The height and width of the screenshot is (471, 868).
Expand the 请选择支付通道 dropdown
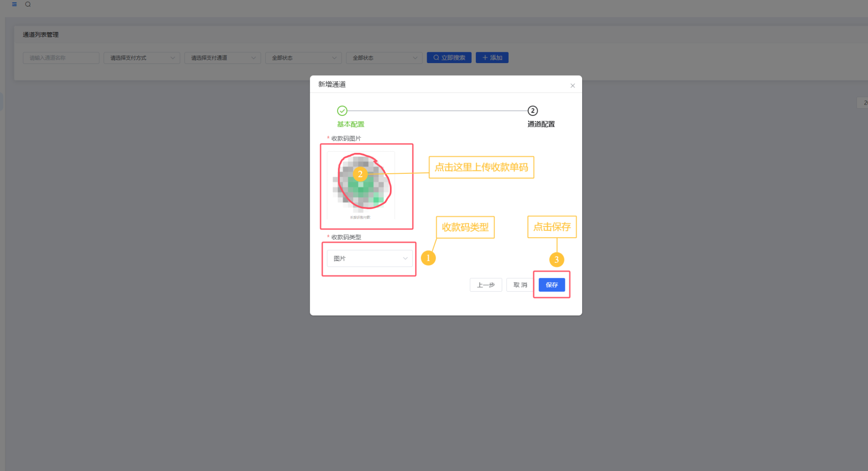[x=222, y=58]
